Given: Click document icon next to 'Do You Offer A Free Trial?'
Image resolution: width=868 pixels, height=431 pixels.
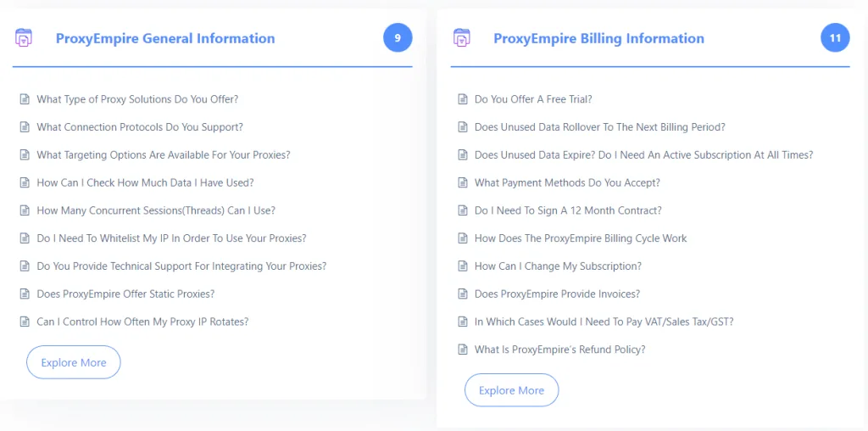Looking at the screenshot, I should pyautogui.click(x=463, y=99).
